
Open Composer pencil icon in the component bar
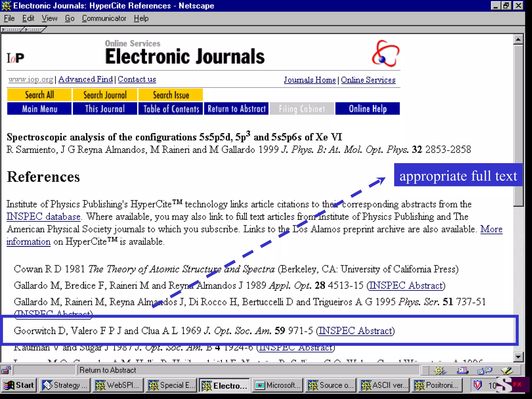pyautogui.click(x=507, y=370)
